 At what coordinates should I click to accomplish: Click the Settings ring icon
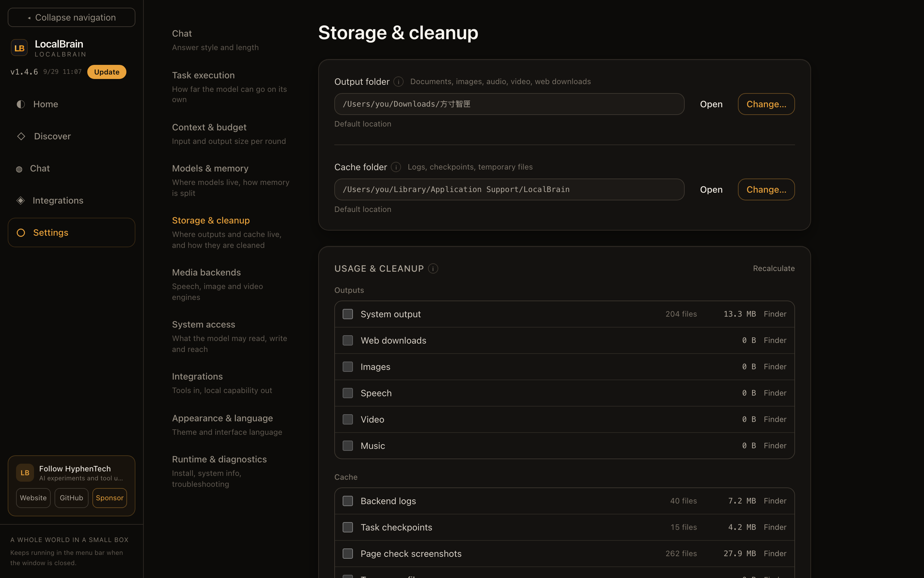(x=21, y=232)
